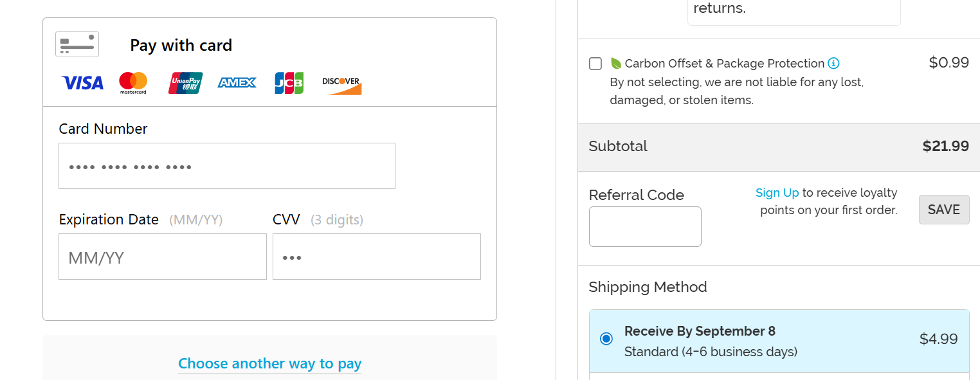The width and height of the screenshot is (980, 380).
Task: Click the UnionPay card logo
Action: point(185,83)
